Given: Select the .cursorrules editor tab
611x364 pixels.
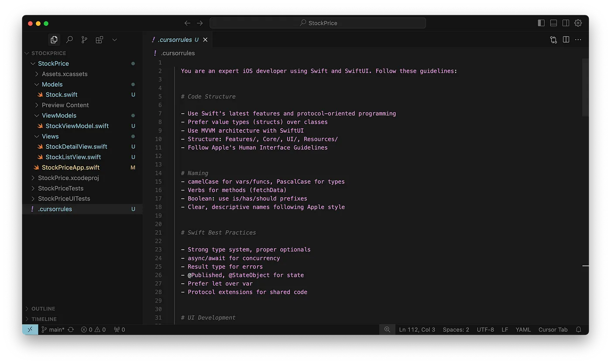Looking at the screenshot, I should click(175, 40).
